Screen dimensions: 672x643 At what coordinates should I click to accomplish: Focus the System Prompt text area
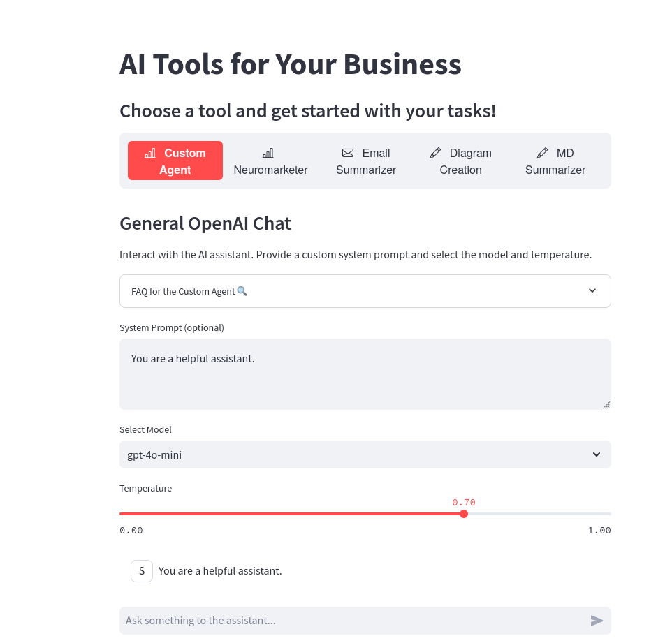[365, 374]
